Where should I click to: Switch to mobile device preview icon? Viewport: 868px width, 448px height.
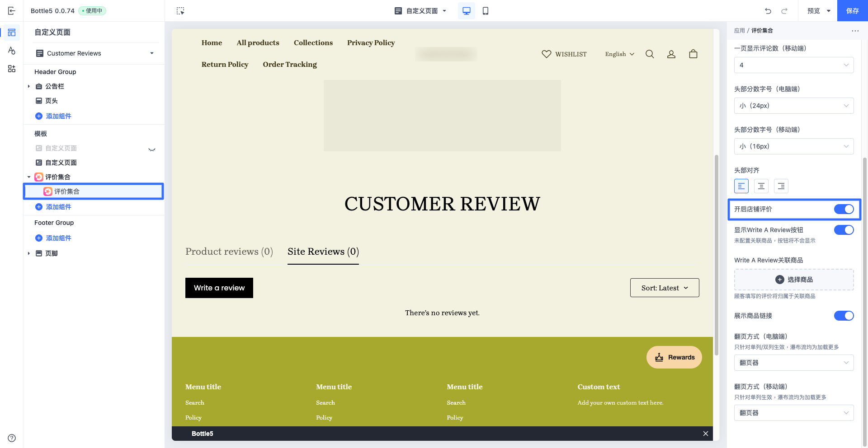[486, 11]
